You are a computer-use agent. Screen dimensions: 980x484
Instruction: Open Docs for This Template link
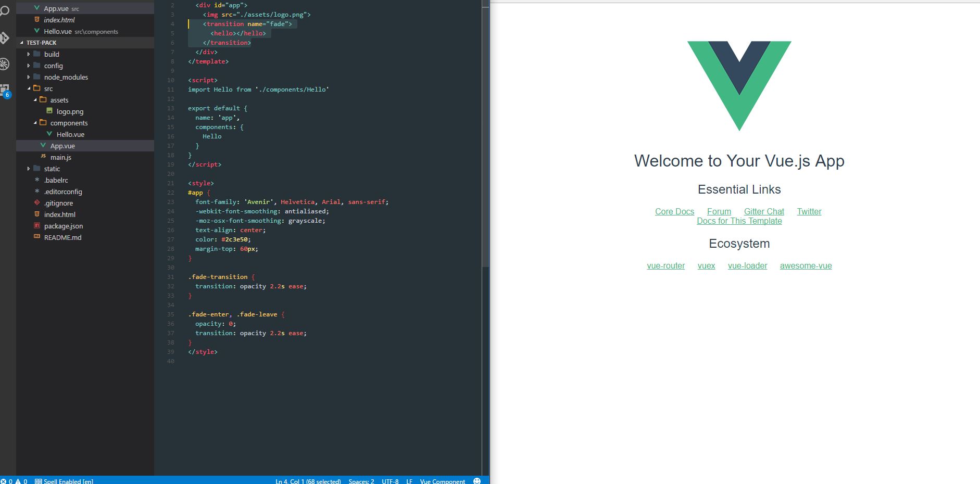[739, 221]
